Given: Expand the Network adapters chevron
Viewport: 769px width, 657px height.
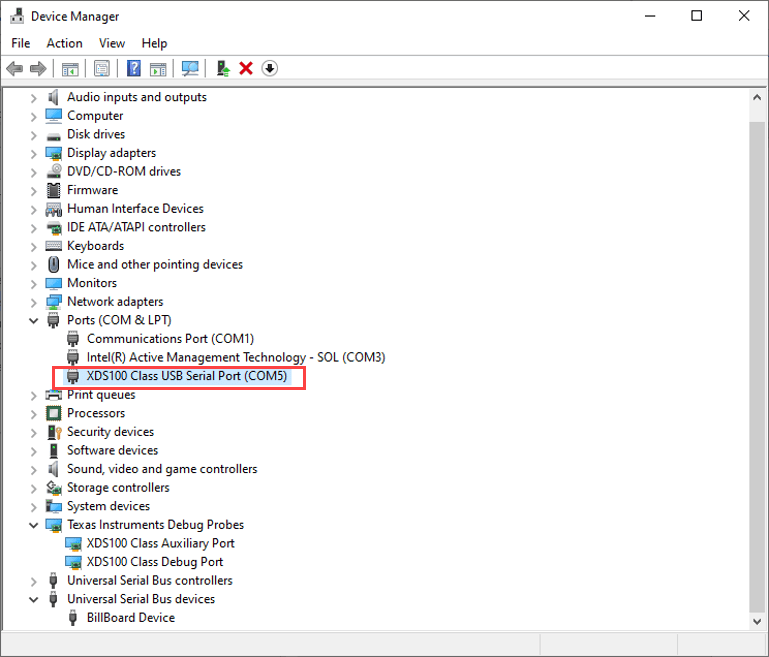Looking at the screenshot, I should (x=33, y=303).
